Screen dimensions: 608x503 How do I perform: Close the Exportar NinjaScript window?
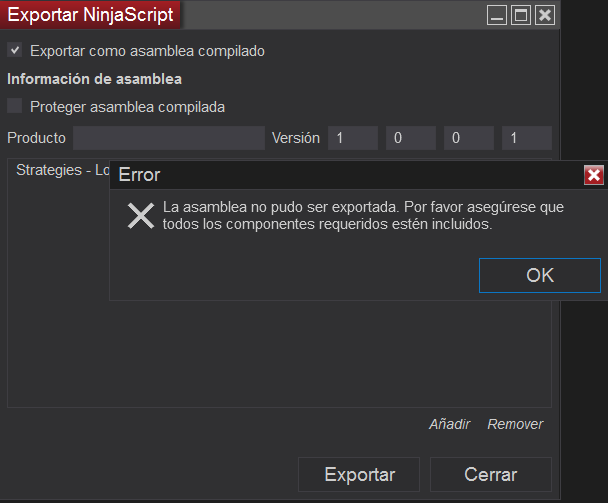coord(545,16)
